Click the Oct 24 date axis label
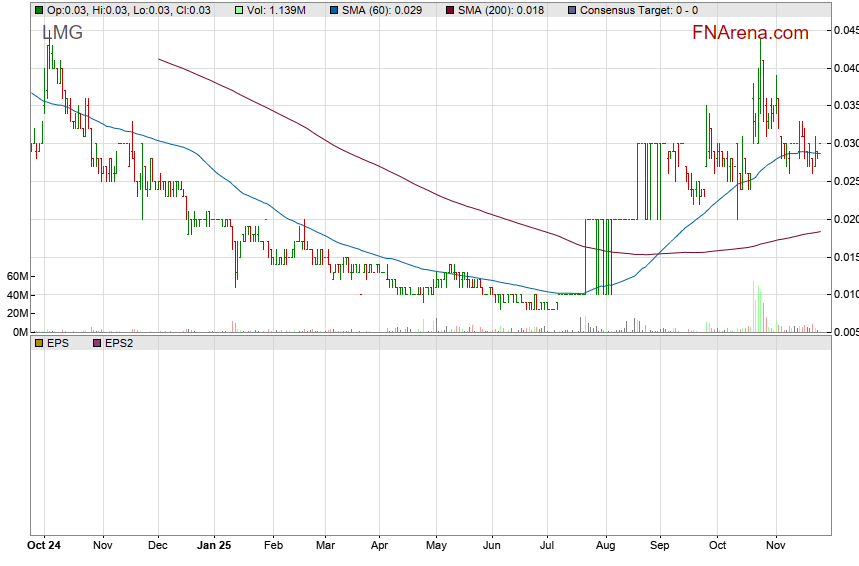The width and height of the screenshot is (859, 566). pos(44,547)
